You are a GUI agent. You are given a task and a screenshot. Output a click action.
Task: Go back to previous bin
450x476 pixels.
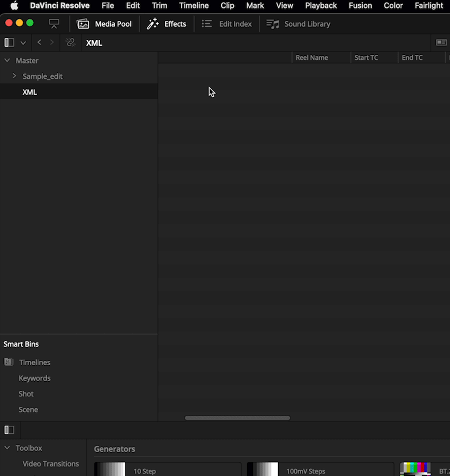pyautogui.click(x=39, y=42)
